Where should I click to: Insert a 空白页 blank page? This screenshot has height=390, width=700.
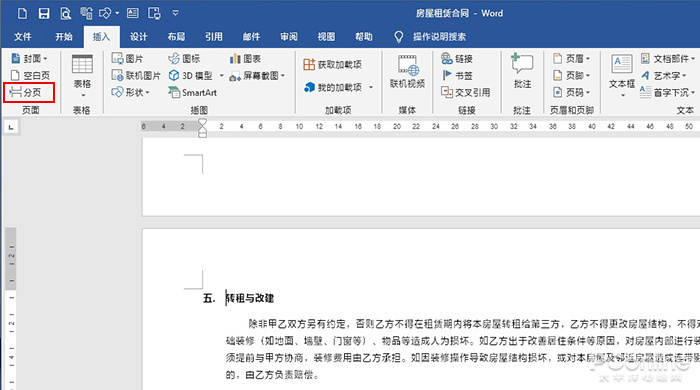click(30, 75)
